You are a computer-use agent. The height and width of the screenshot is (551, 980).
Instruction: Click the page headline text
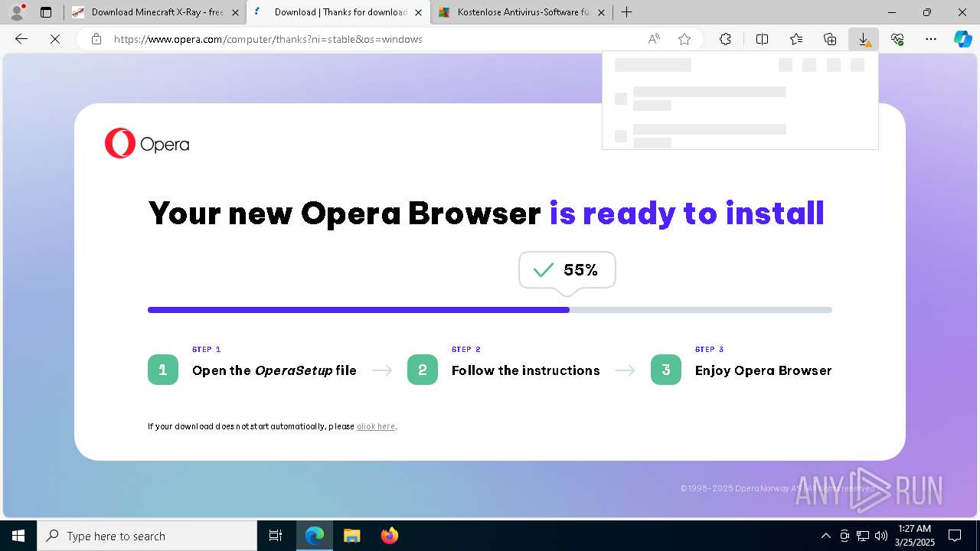click(486, 213)
